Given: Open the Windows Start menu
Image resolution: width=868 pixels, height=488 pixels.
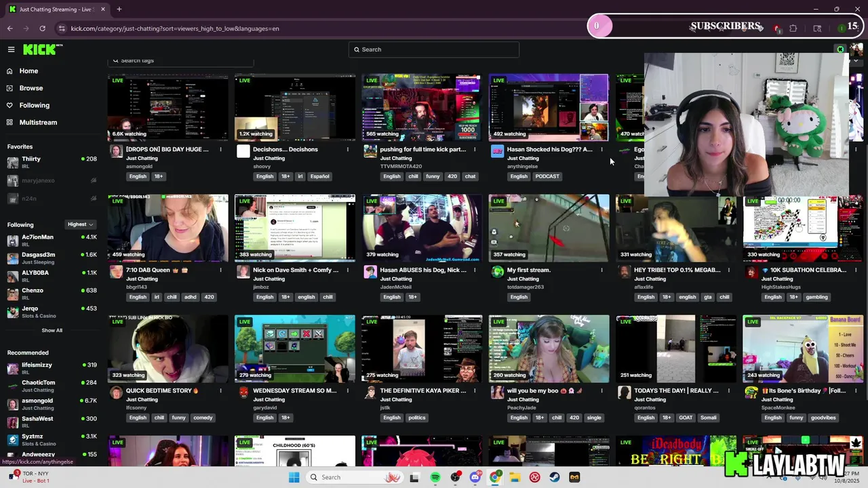Looking at the screenshot, I should tap(294, 477).
